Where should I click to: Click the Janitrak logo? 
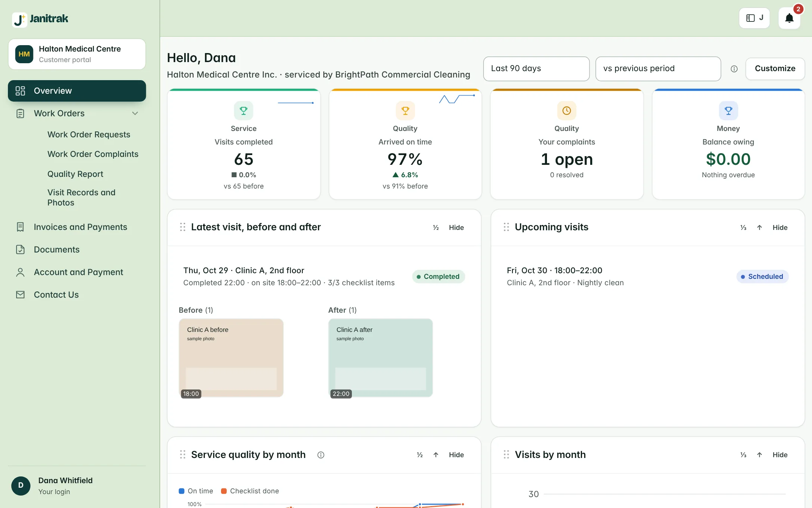40,19
